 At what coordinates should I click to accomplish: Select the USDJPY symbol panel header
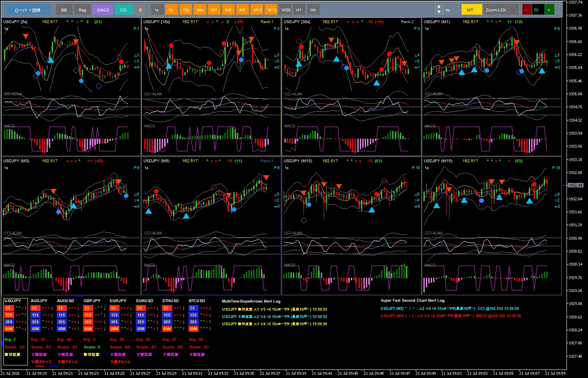(x=13, y=301)
